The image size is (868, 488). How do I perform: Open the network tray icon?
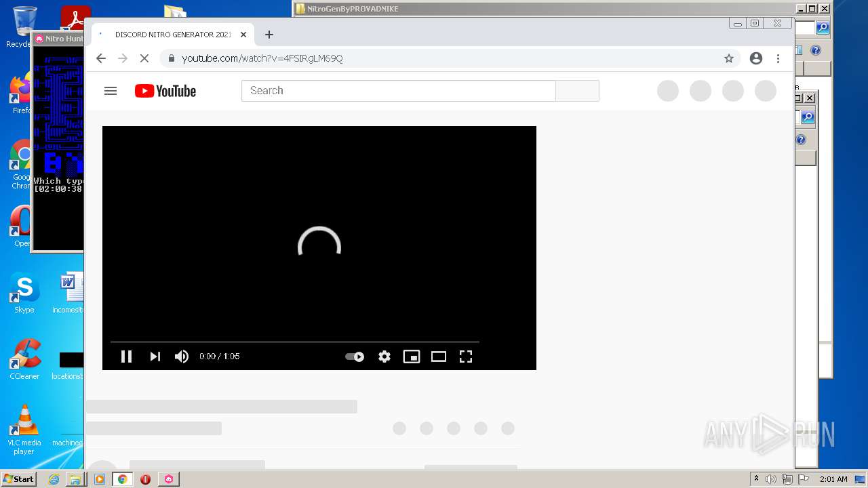(787, 479)
